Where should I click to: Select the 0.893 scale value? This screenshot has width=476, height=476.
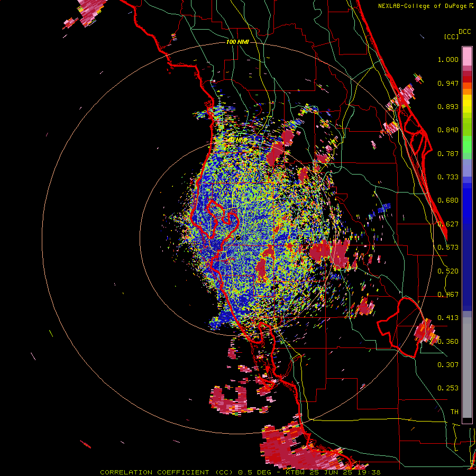point(448,106)
